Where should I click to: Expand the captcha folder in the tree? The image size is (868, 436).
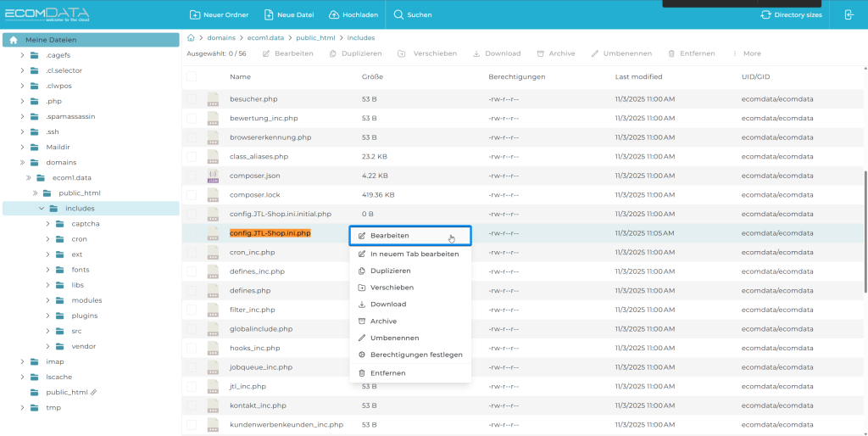[x=48, y=224]
